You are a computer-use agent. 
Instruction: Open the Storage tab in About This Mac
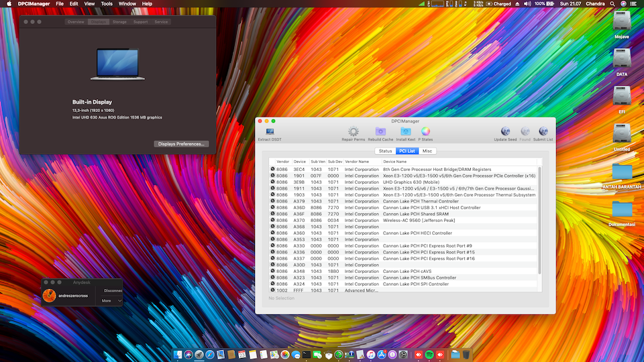[119, 22]
